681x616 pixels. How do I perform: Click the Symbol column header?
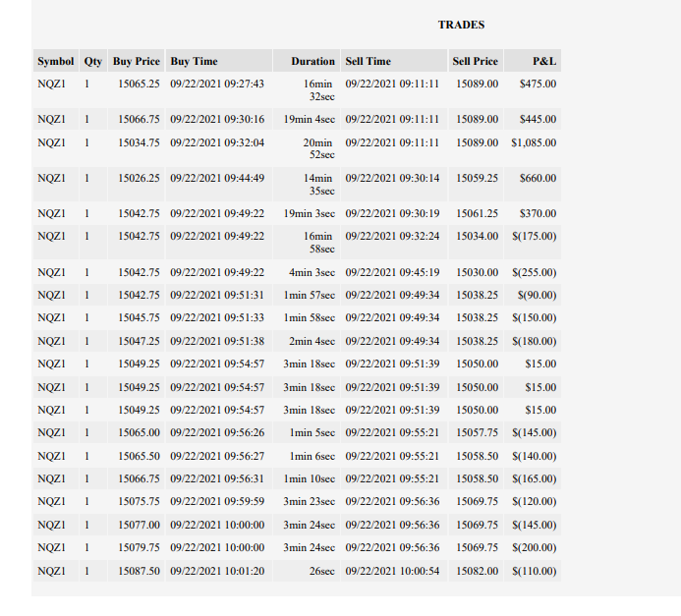click(x=56, y=61)
